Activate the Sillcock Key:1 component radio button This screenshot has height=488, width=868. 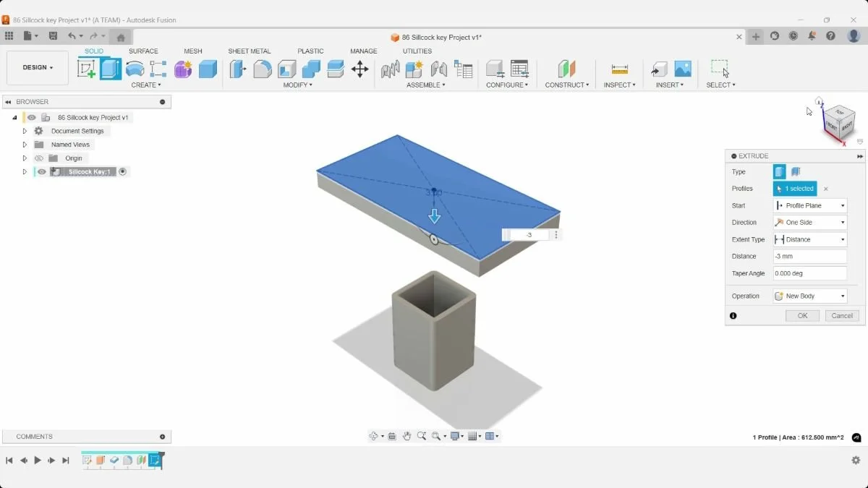click(122, 172)
